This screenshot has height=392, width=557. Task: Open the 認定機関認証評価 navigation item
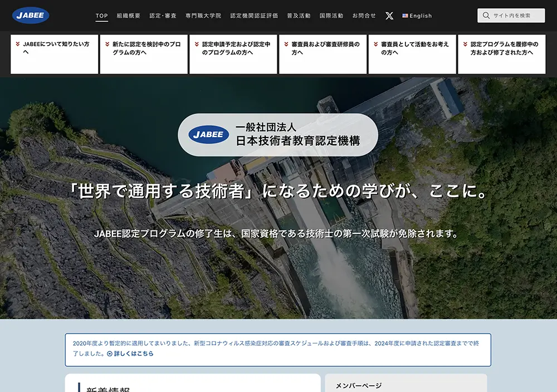tap(254, 16)
